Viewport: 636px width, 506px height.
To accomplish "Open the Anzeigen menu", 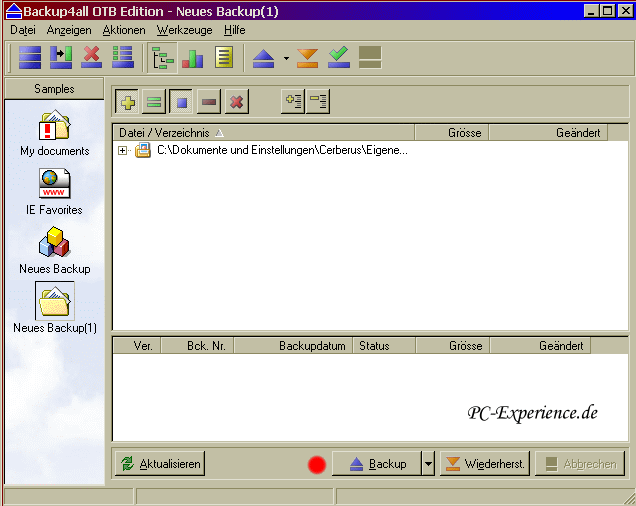I will [x=69, y=30].
